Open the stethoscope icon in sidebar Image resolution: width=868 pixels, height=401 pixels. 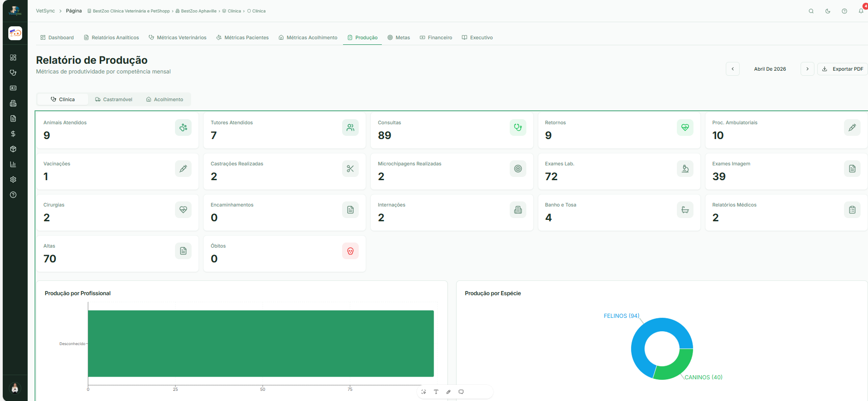(x=13, y=73)
